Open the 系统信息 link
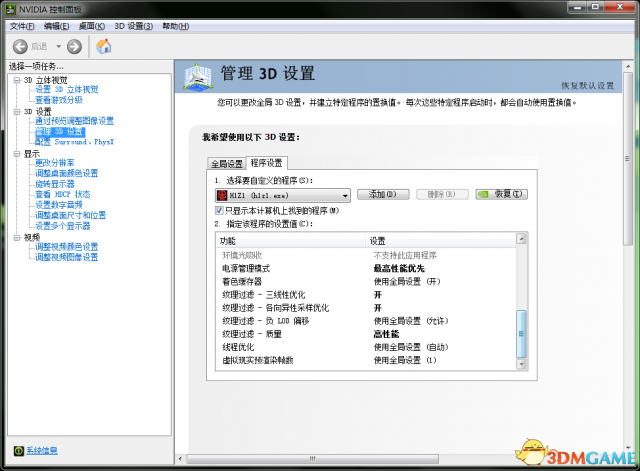Viewport: 640px width, 471px height. [x=42, y=451]
